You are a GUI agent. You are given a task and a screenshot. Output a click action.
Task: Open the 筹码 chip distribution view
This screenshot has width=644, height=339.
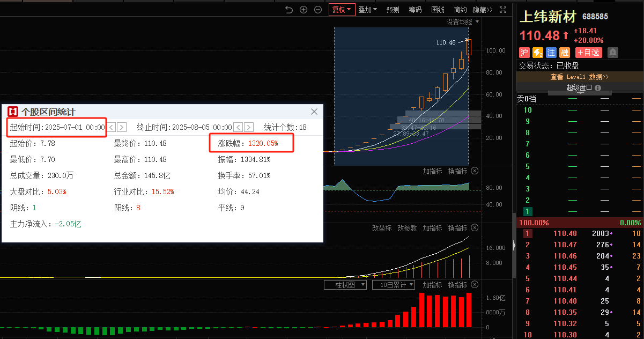[x=415, y=10]
